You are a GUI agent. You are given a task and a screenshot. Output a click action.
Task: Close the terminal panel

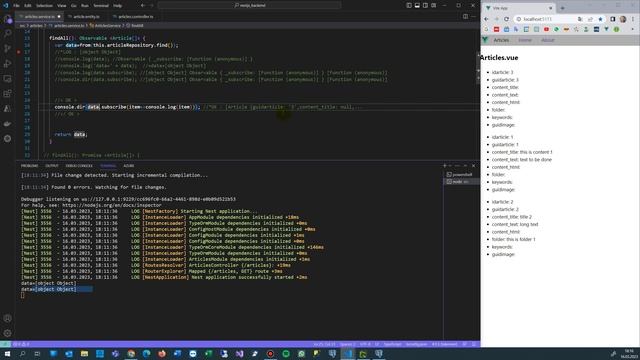[x=473, y=166]
